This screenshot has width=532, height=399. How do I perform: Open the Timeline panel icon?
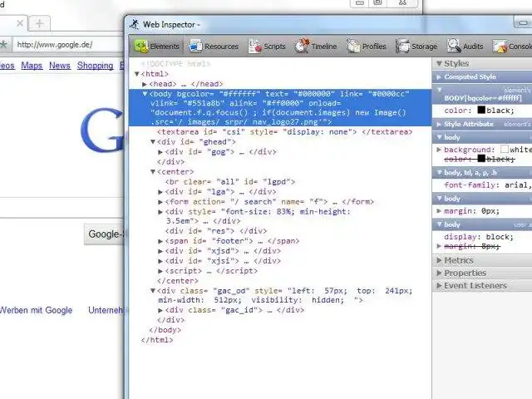coord(302,46)
